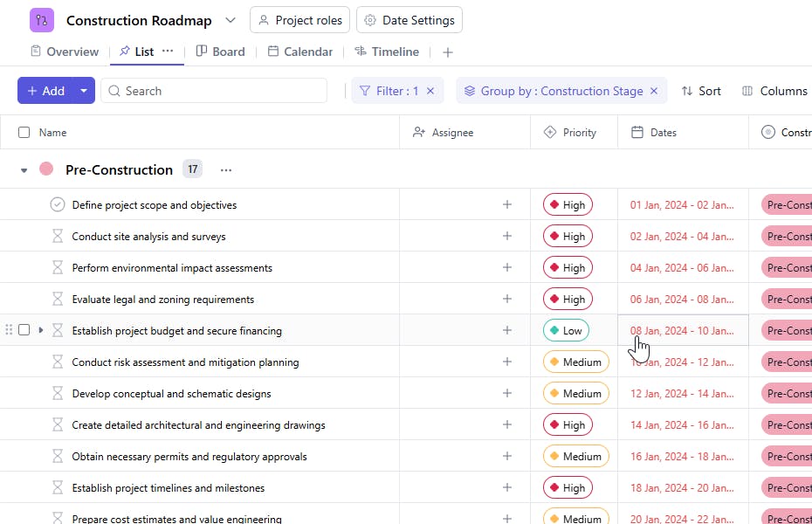Click the Construction Roadmap project logo icon
This screenshot has width=812, height=524.
(x=42, y=20)
